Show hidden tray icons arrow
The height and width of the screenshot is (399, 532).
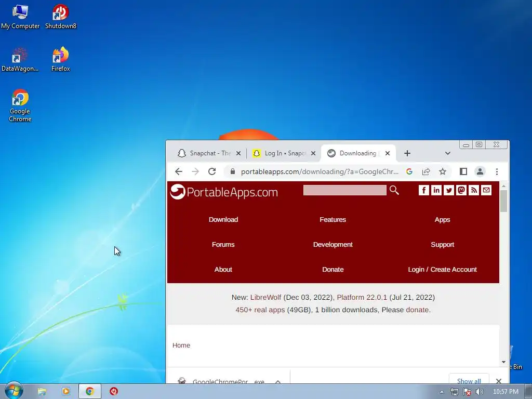pos(442,392)
